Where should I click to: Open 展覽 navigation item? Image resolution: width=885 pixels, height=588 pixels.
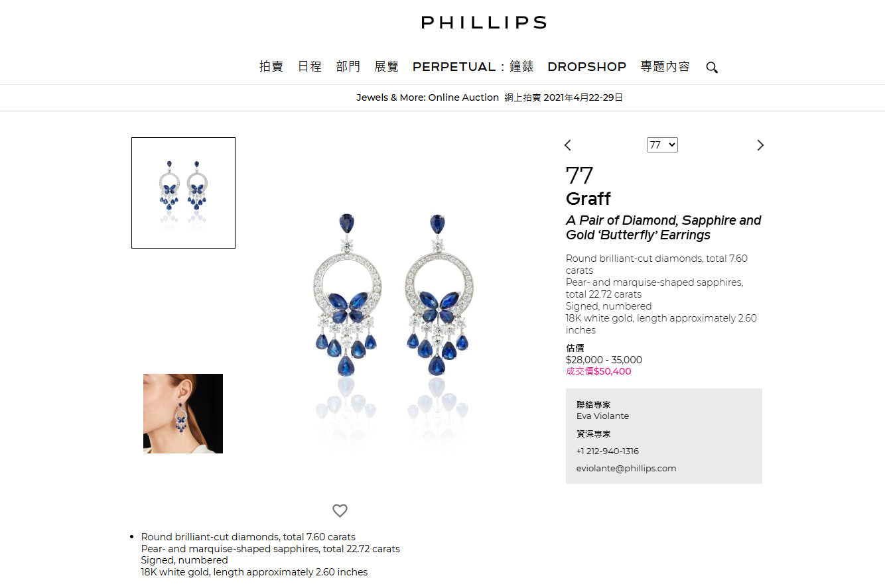click(387, 66)
